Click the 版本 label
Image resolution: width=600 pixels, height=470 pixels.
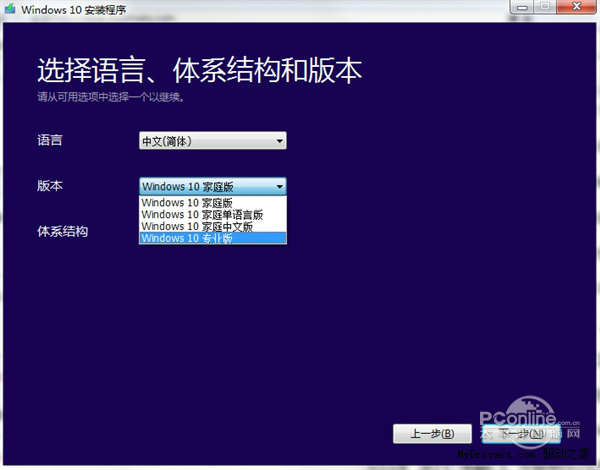[50, 186]
